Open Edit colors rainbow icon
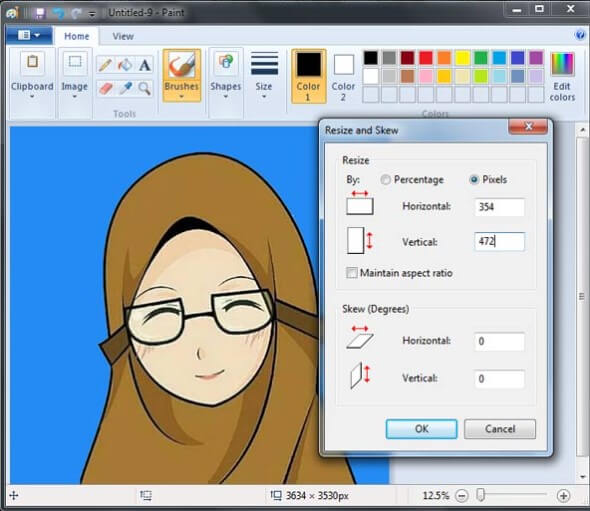Viewport: 590px width, 511px height. click(563, 64)
